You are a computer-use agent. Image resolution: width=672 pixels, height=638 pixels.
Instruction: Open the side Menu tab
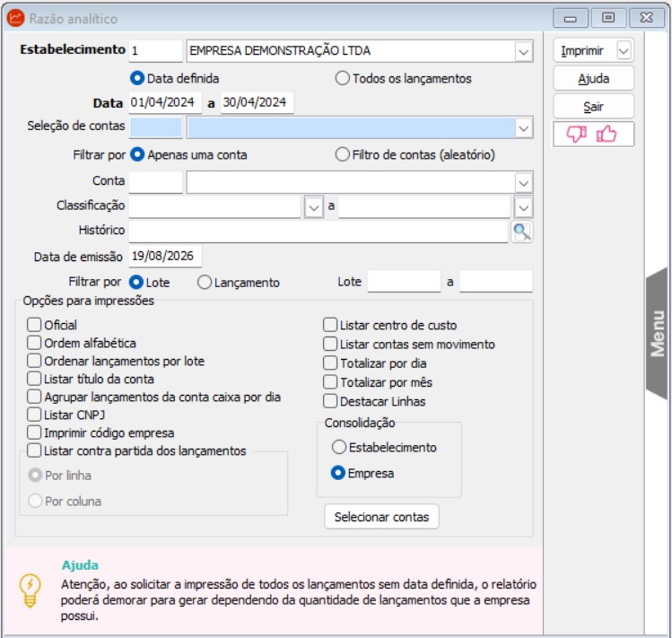click(x=657, y=333)
